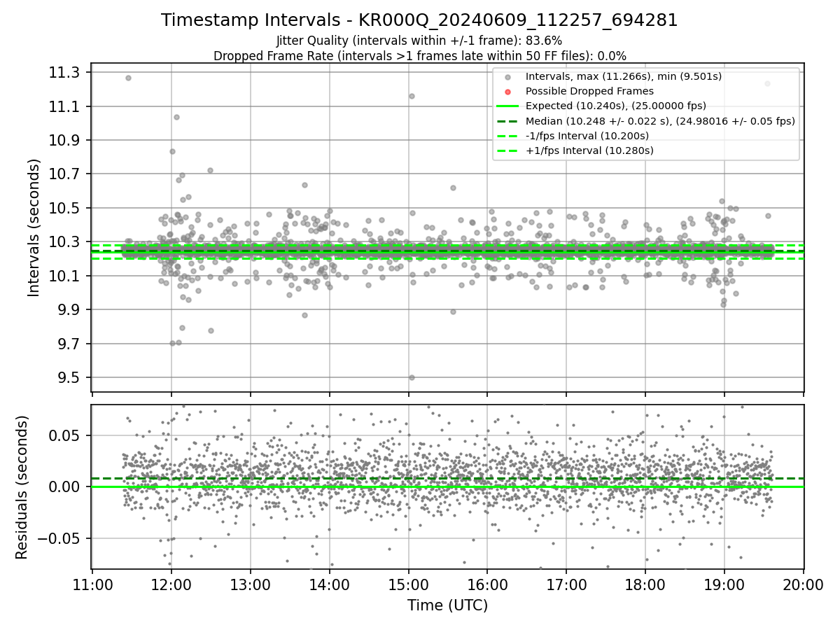Click the lowest outlier point at 9.5 seconds near 15:00
This screenshot has height=630, width=840.
coord(412,377)
